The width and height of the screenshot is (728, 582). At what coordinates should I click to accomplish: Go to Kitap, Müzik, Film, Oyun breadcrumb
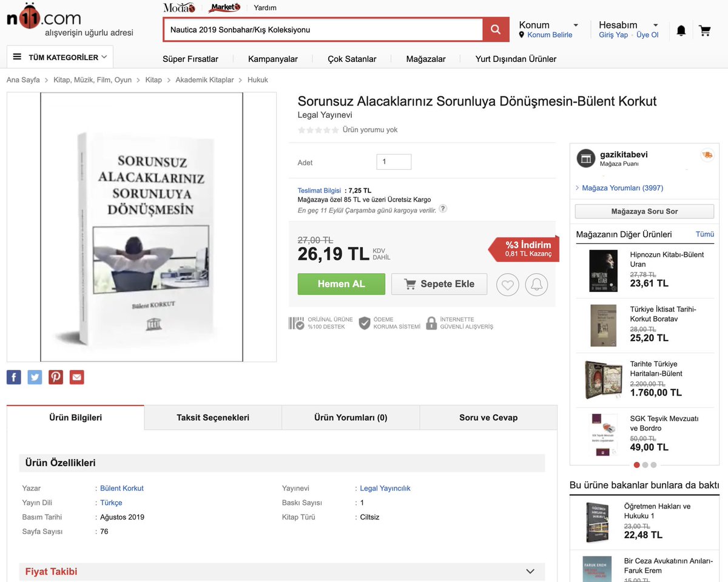point(92,80)
